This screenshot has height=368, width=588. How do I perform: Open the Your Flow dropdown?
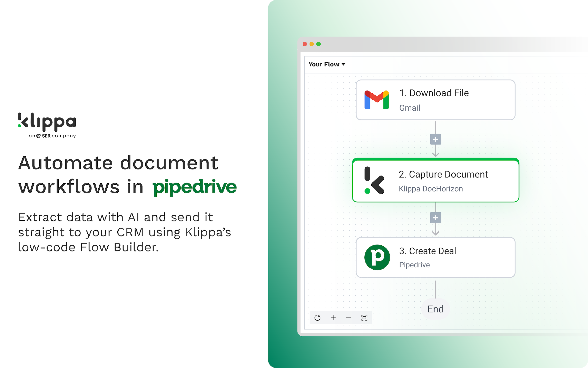(x=327, y=64)
